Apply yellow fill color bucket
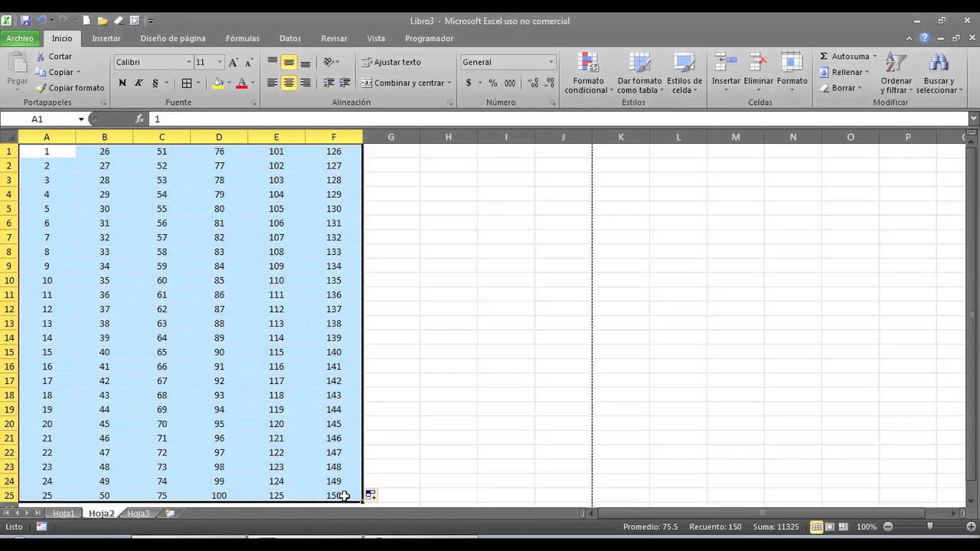This screenshot has width=980, height=551. 218,83
